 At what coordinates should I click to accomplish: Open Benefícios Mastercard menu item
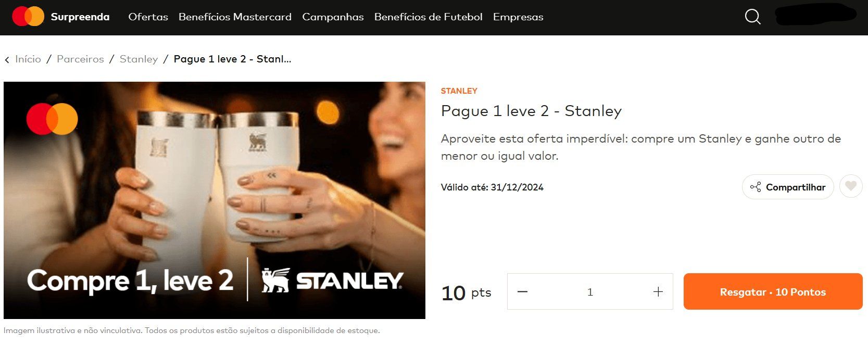coord(235,17)
